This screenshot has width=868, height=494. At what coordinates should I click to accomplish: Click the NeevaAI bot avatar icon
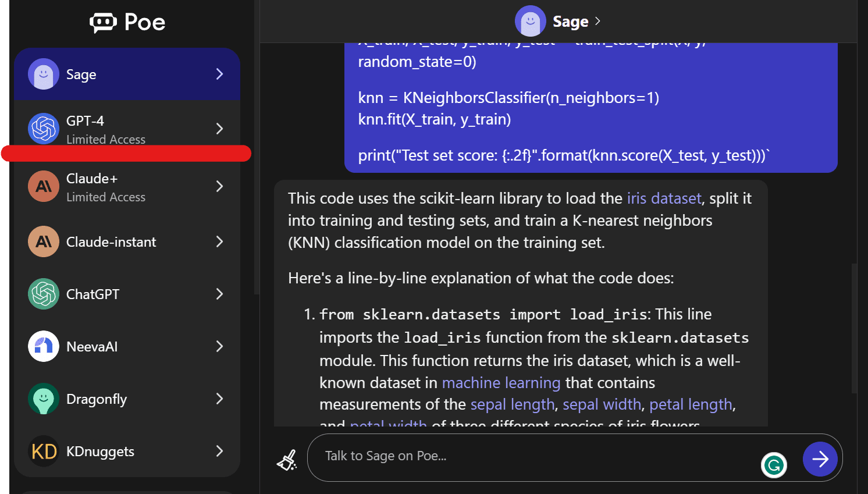coord(44,346)
